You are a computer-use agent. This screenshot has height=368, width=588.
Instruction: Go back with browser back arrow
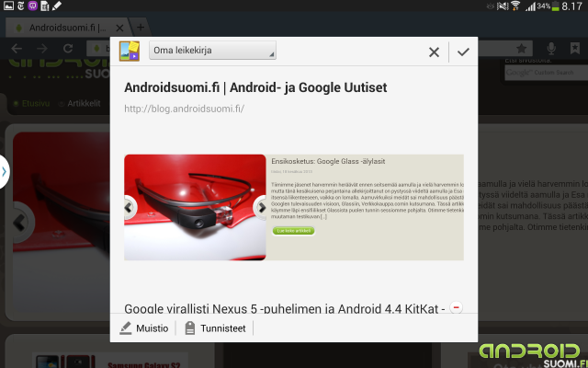coord(17,48)
